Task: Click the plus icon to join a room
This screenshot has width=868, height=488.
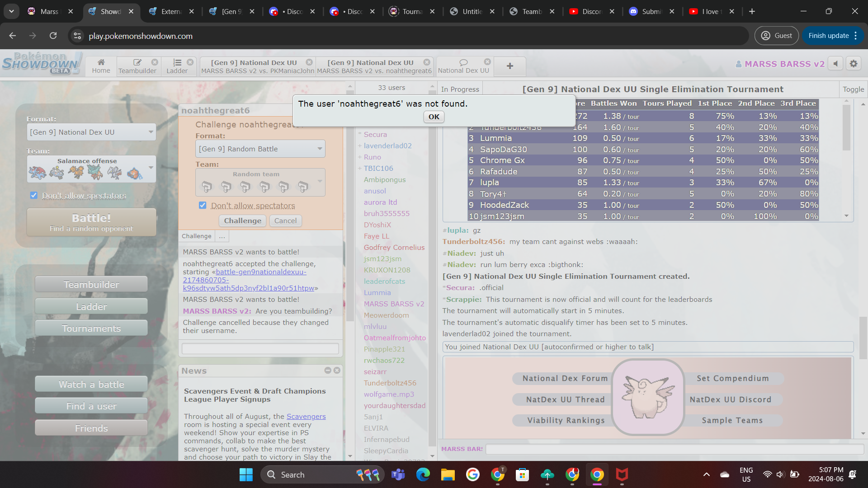Action: click(x=509, y=66)
